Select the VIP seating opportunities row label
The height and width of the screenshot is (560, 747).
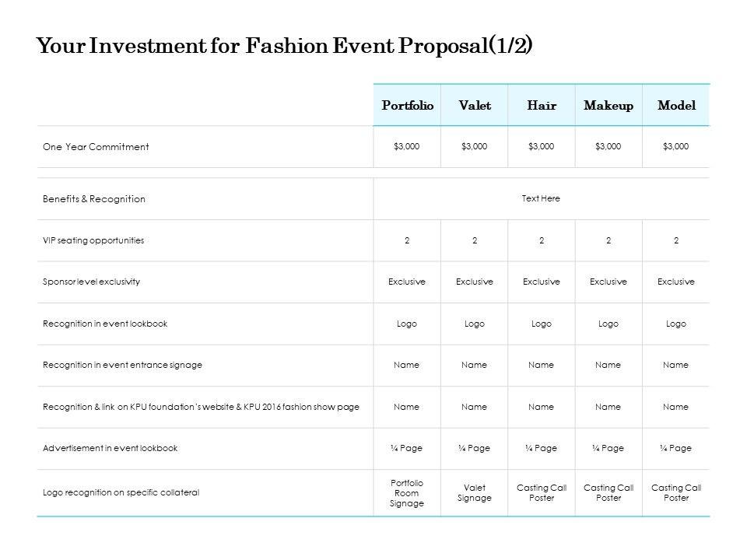tap(93, 240)
